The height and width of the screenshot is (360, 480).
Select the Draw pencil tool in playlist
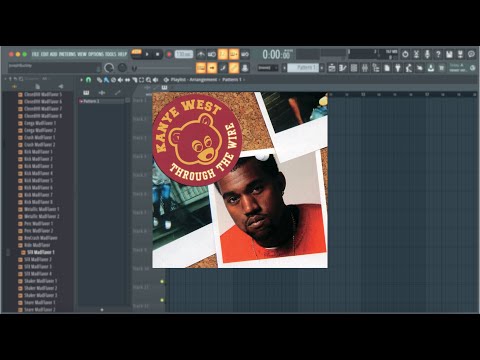(x=99, y=80)
